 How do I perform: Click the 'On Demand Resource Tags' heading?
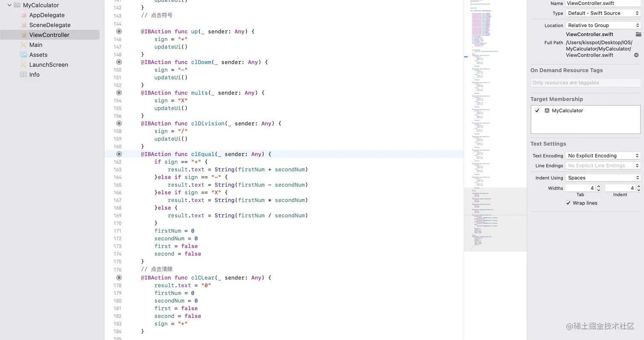coord(566,70)
